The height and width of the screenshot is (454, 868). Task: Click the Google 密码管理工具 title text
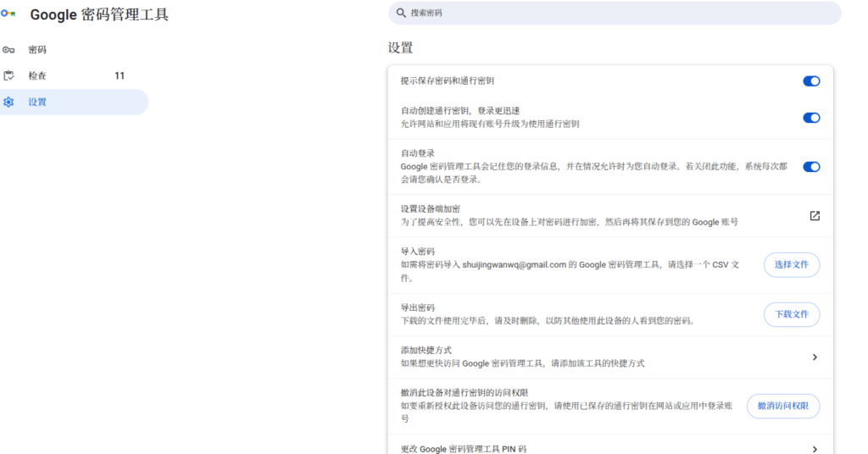click(99, 14)
